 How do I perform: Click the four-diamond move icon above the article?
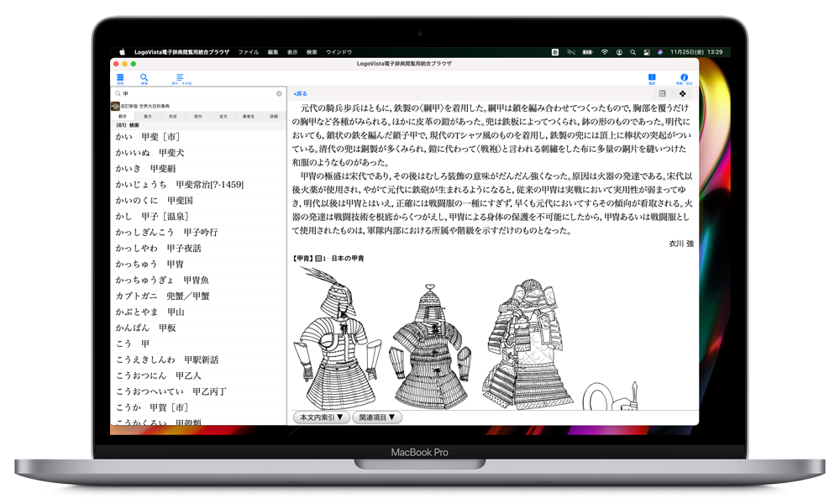click(x=682, y=93)
